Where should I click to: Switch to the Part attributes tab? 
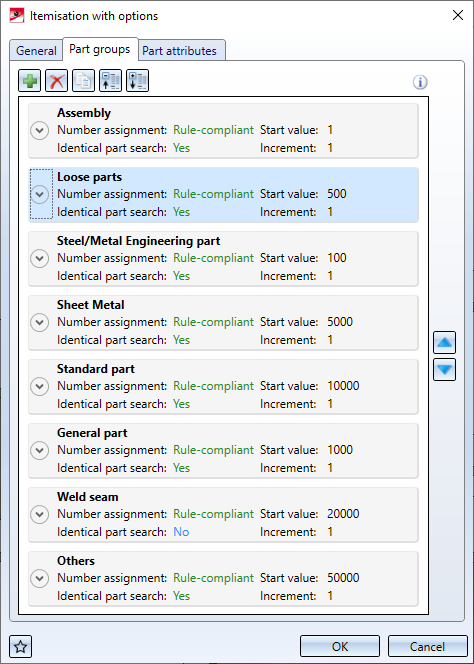pos(179,51)
